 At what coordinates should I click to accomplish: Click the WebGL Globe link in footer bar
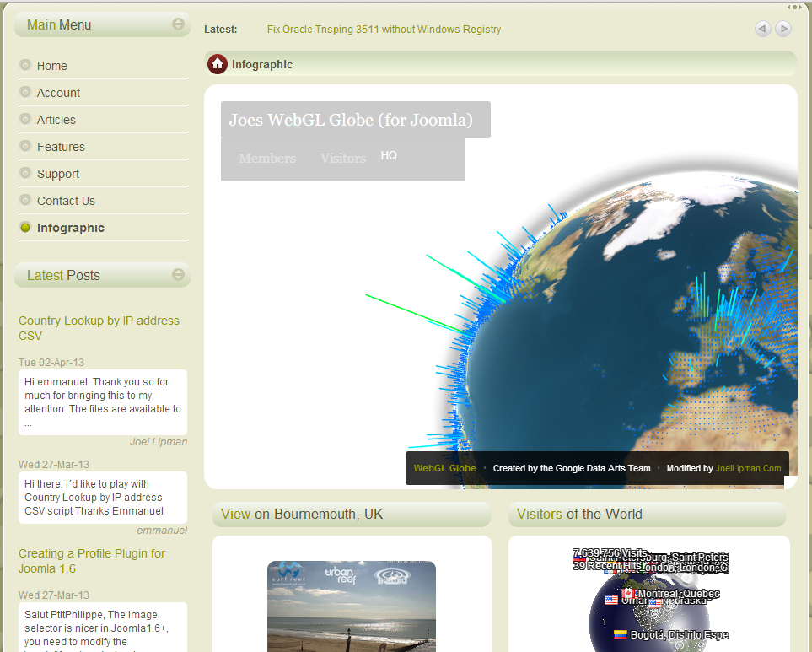(444, 468)
